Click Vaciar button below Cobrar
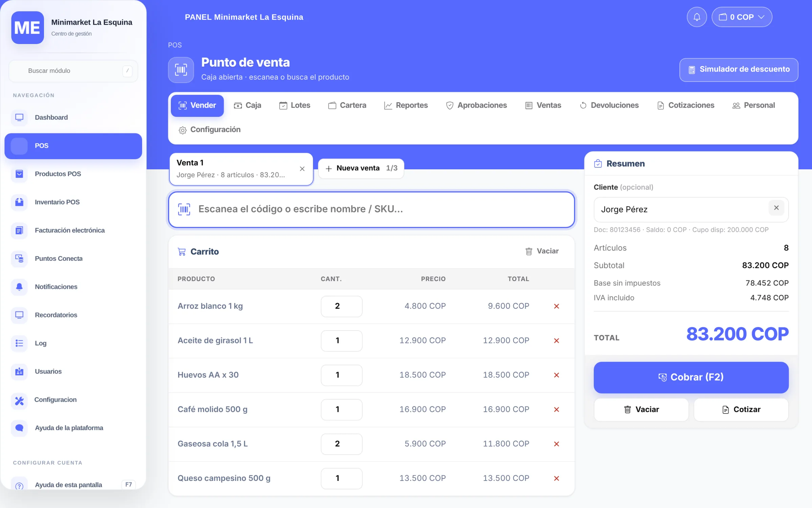Image resolution: width=812 pixels, height=508 pixels. click(x=641, y=410)
